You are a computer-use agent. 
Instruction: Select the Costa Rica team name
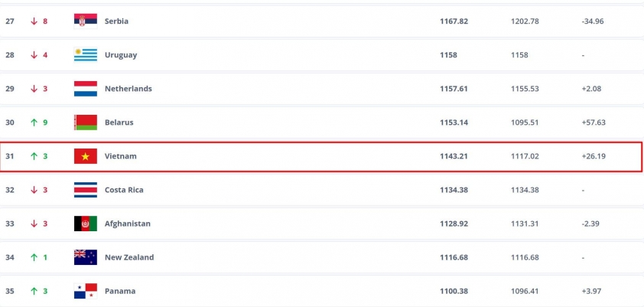point(124,190)
